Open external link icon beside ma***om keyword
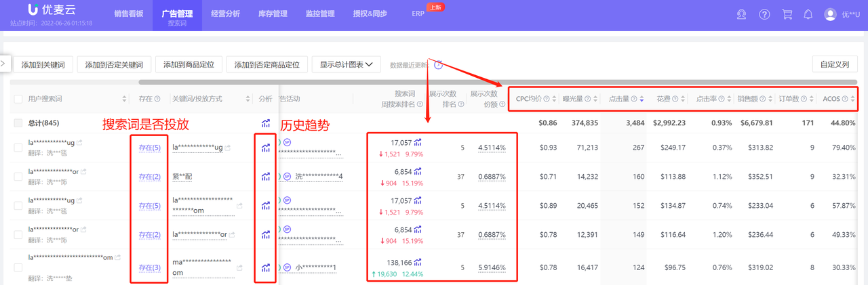Viewport: 868px width, 285px height. [239, 267]
